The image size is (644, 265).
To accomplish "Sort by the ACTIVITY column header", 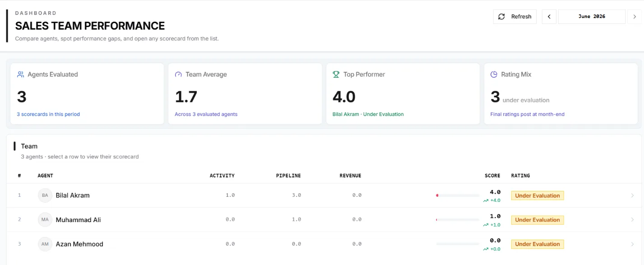I will coord(222,176).
